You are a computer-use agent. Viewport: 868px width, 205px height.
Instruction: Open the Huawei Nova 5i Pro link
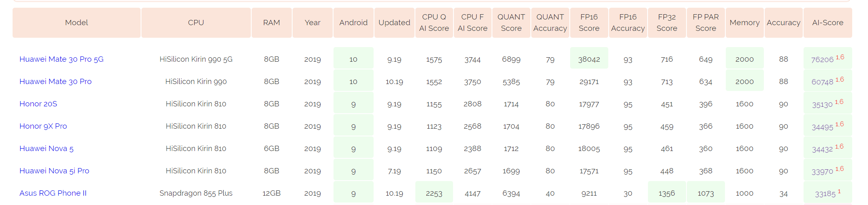pos(54,171)
